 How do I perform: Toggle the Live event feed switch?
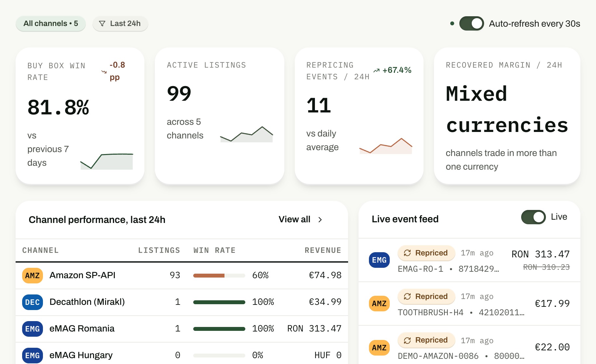(533, 217)
